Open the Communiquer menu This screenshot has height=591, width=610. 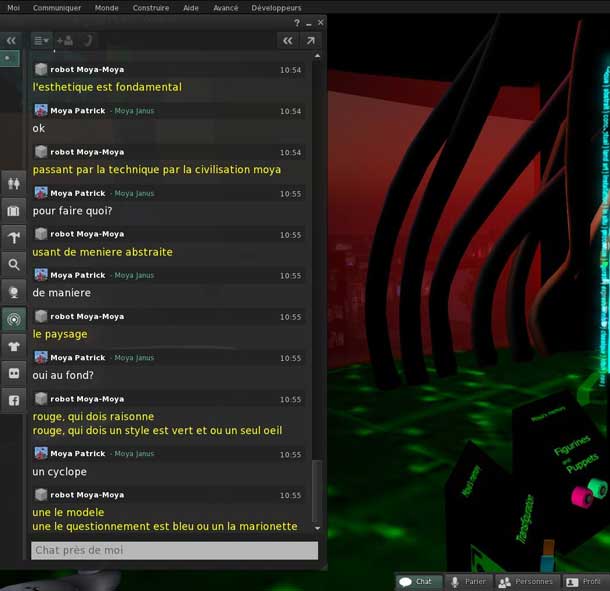(x=57, y=7)
